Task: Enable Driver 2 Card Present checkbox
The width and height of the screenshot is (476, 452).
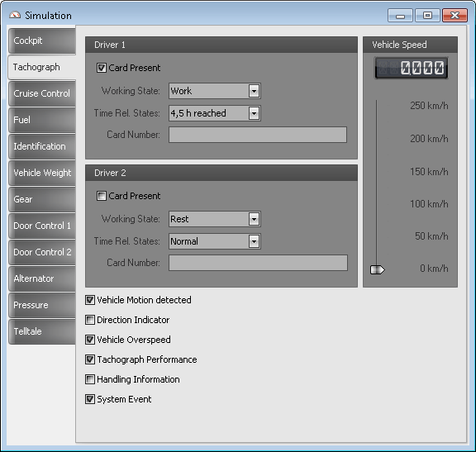Action: [x=102, y=196]
